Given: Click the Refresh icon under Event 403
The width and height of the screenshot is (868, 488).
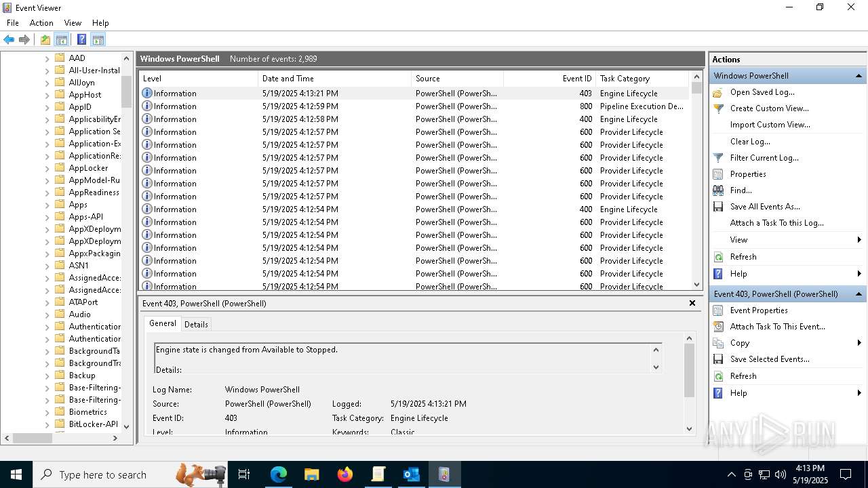Looking at the screenshot, I should point(718,376).
